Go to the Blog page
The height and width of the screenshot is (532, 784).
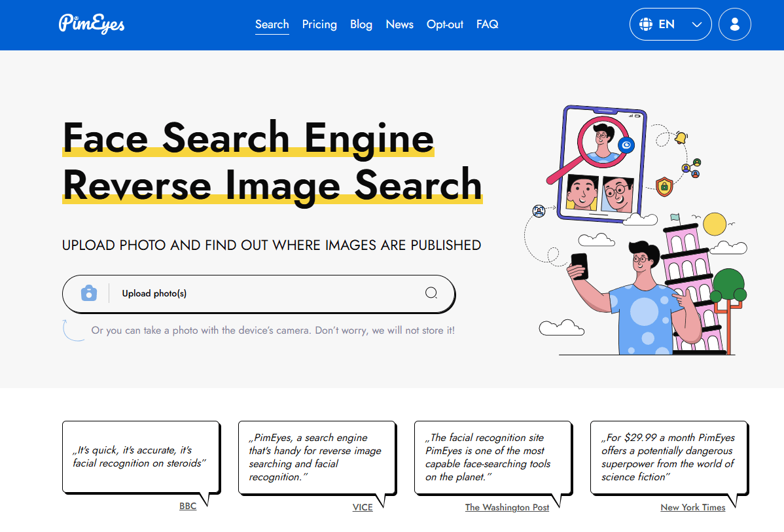point(361,25)
